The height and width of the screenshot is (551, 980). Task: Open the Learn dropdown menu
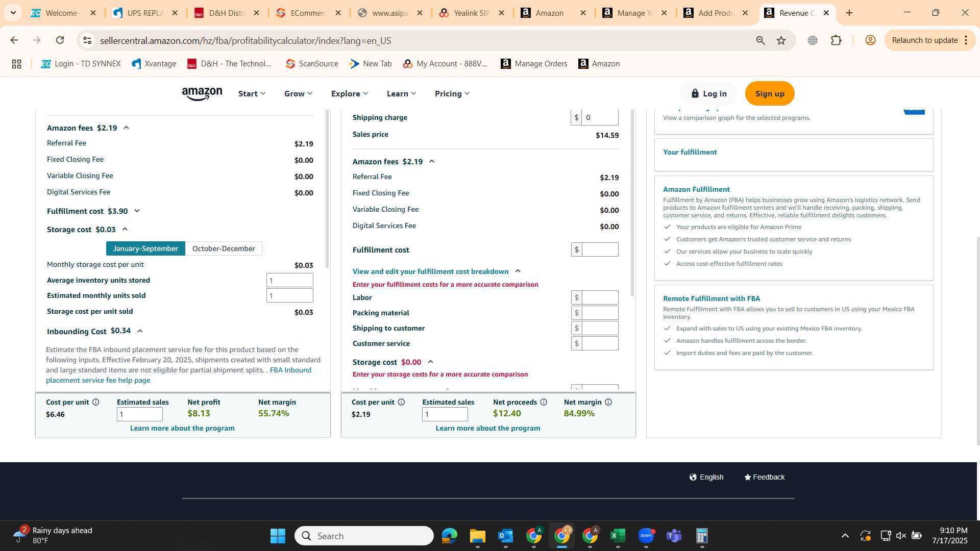[x=401, y=94]
